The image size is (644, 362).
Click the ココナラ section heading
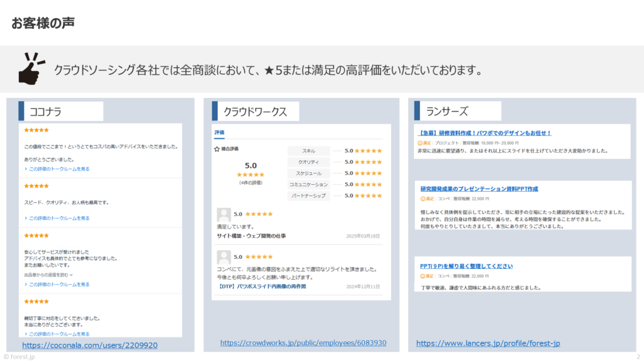(x=45, y=112)
